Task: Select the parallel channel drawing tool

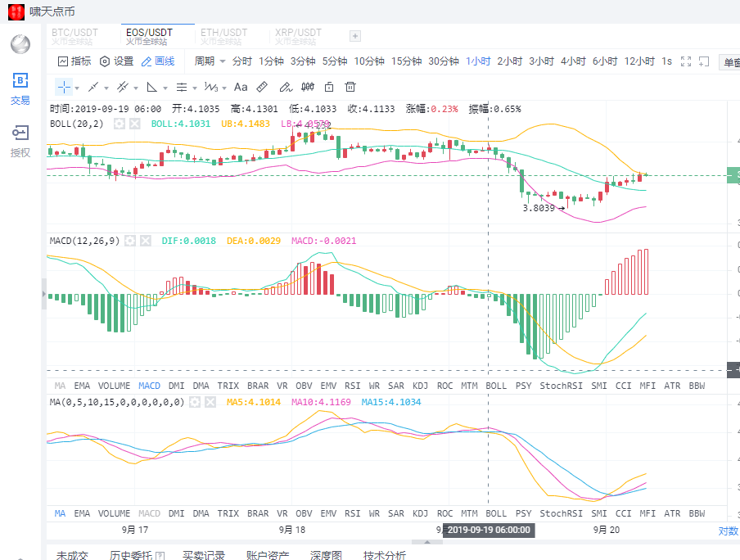Action: [x=123, y=87]
